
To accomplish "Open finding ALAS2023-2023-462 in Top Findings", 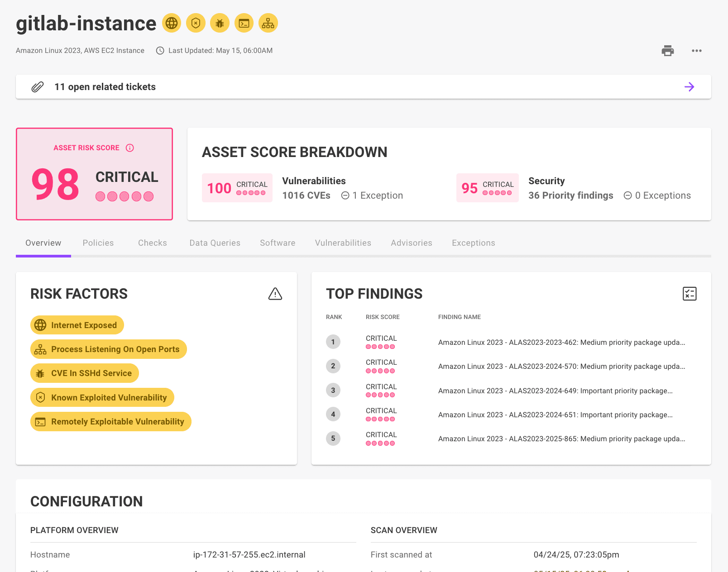I will [561, 343].
